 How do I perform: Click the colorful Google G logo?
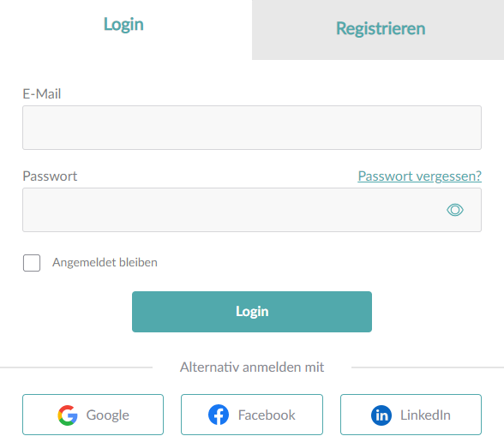click(x=68, y=415)
